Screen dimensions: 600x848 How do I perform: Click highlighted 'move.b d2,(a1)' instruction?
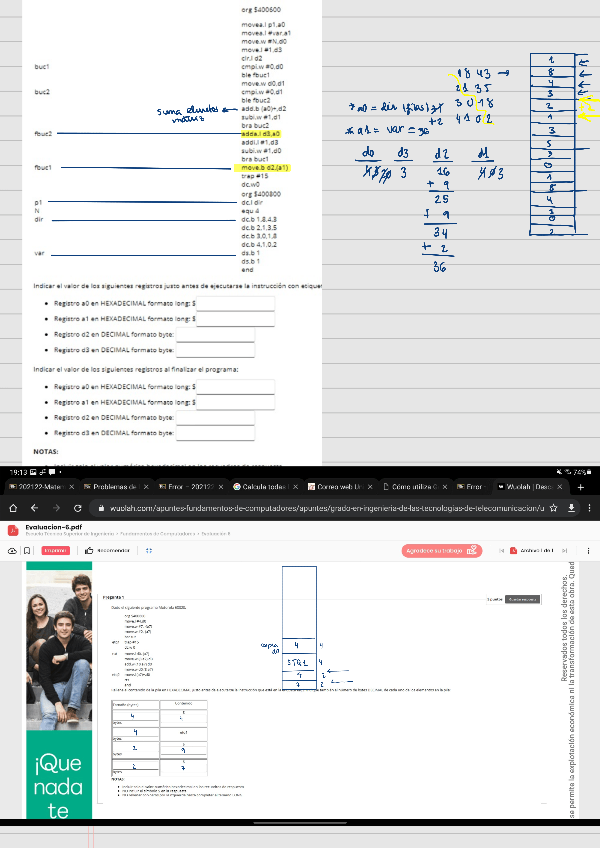(262, 168)
